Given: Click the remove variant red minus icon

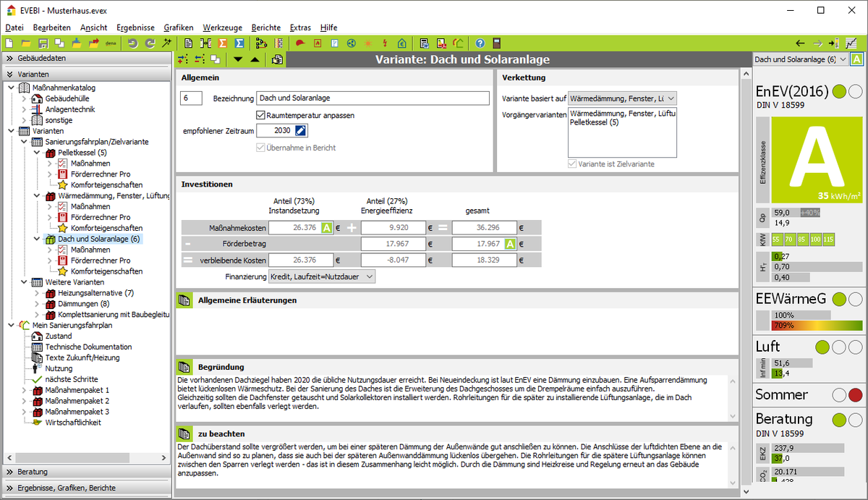Looking at the screenshot, I should tap(200, 59).
